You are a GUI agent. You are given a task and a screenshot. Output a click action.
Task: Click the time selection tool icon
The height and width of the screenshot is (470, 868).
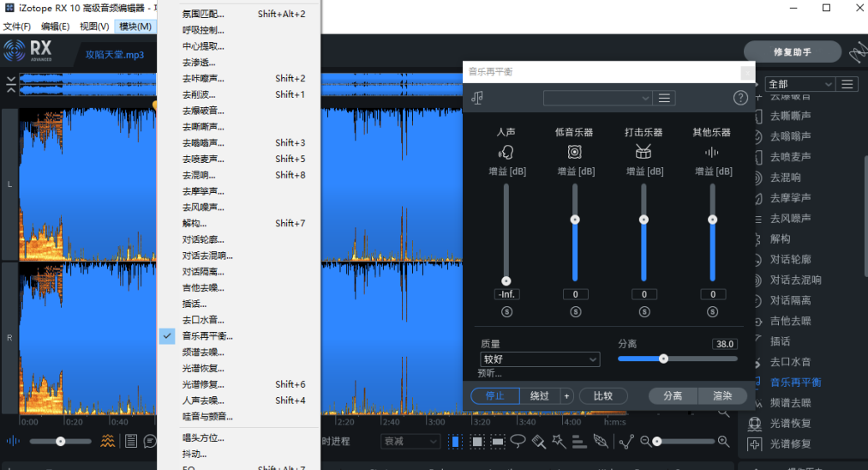tap(456, 442)
